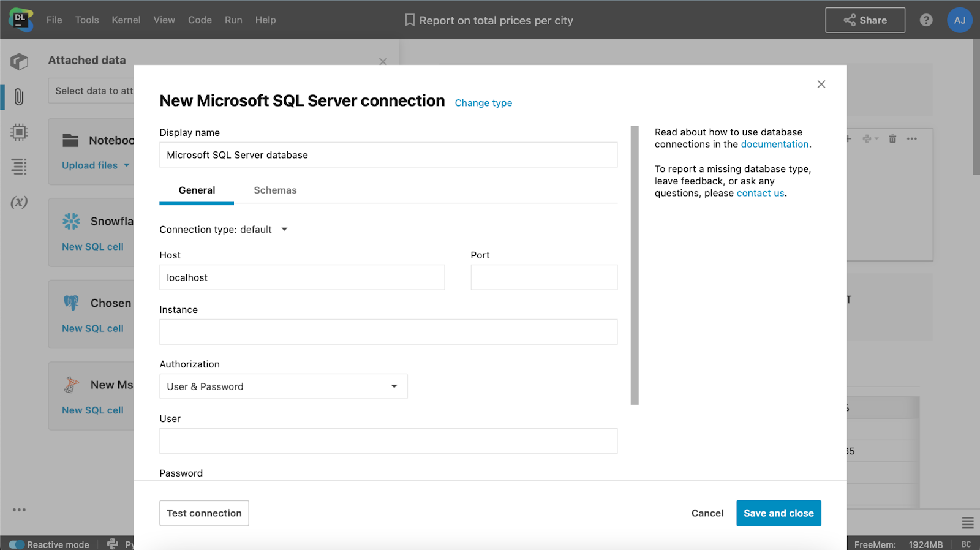Click the Host input field
The image size is (980, 550).
click(x=302, y=277)
